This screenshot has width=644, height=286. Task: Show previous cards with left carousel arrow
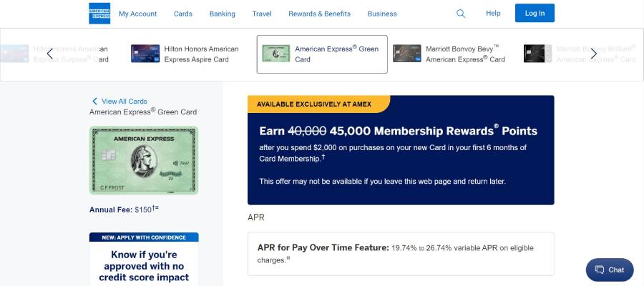[x=49, y=54]
